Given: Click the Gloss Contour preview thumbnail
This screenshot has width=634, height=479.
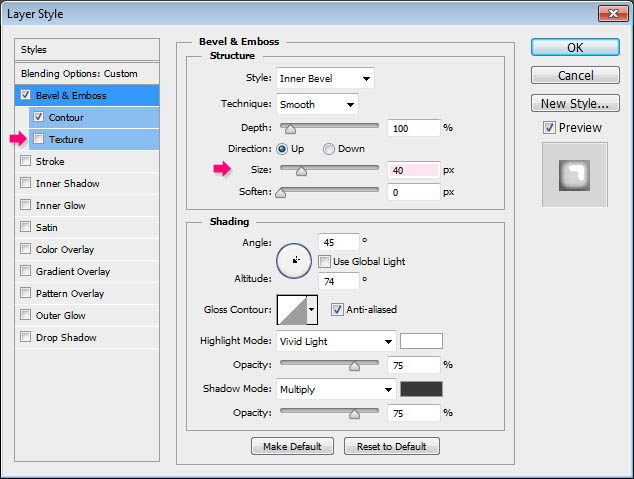Looking at the screenshot, I should 291,310.
